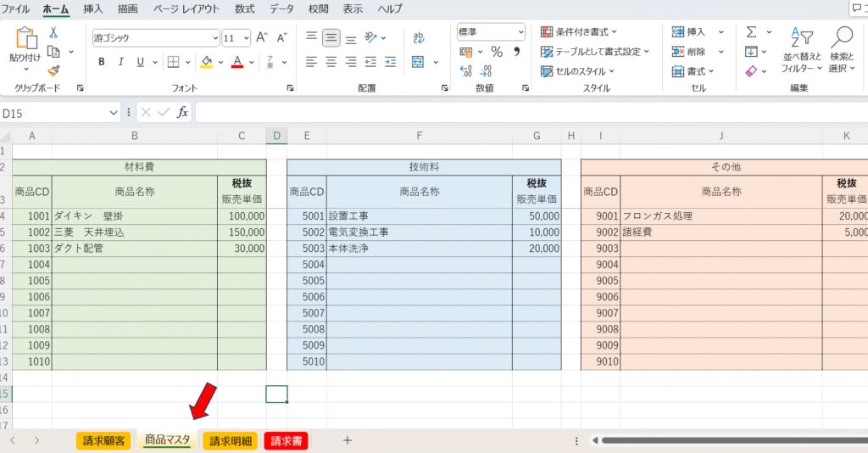This screenshot has height=453, width=868.
Task: Toggle bold formatting
Action: 102,62
